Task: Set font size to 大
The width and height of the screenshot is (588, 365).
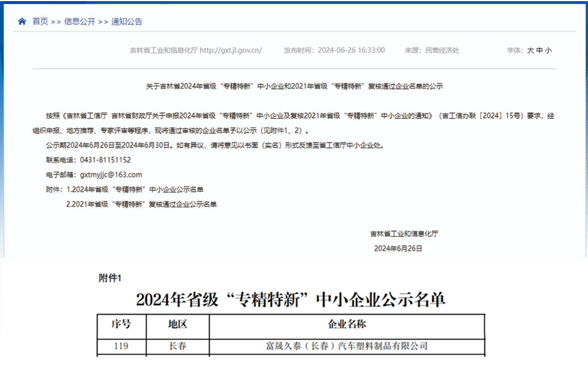Action: (x=530, y=50)
